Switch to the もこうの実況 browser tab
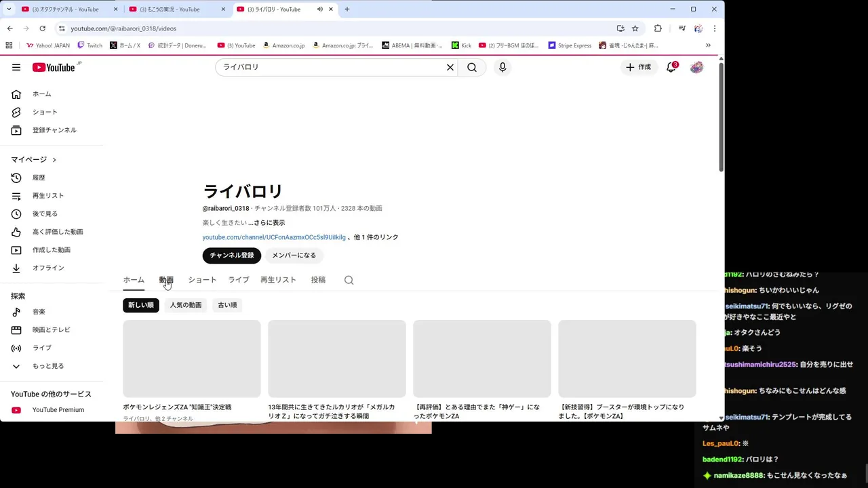This screenshot has height=488, width=868. click(x=178, y=9)
